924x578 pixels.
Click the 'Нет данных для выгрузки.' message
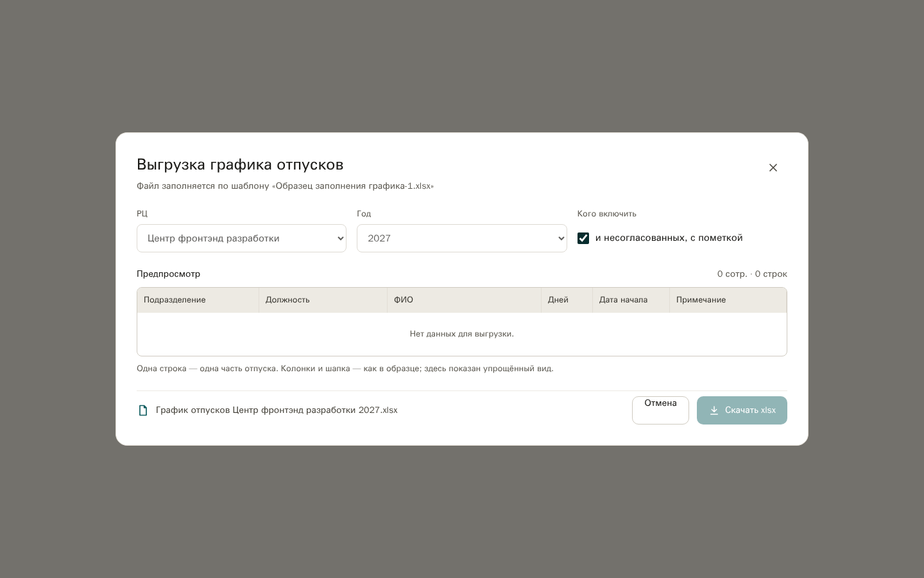click(x=462, y=334)
